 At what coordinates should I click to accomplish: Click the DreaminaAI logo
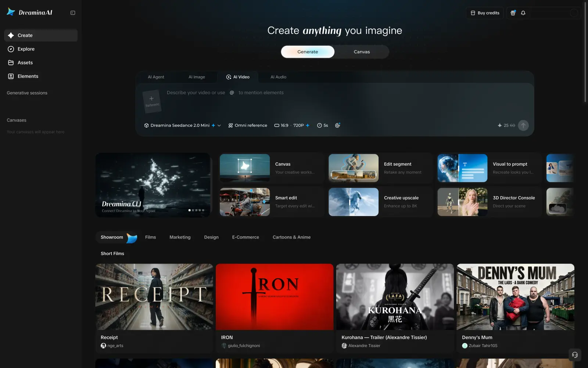29,12
